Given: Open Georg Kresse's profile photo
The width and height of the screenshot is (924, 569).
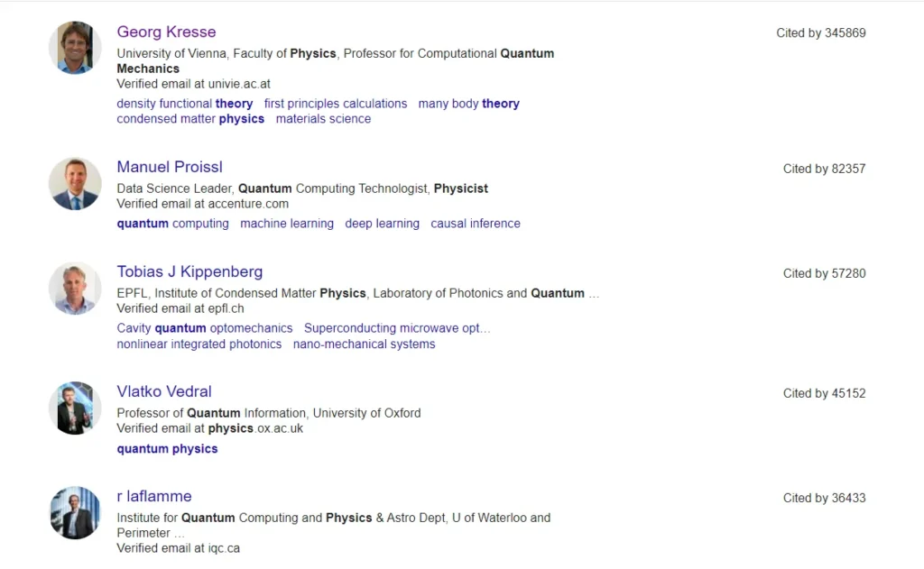Looking at the screenshot, I should [x=75, y=48].
